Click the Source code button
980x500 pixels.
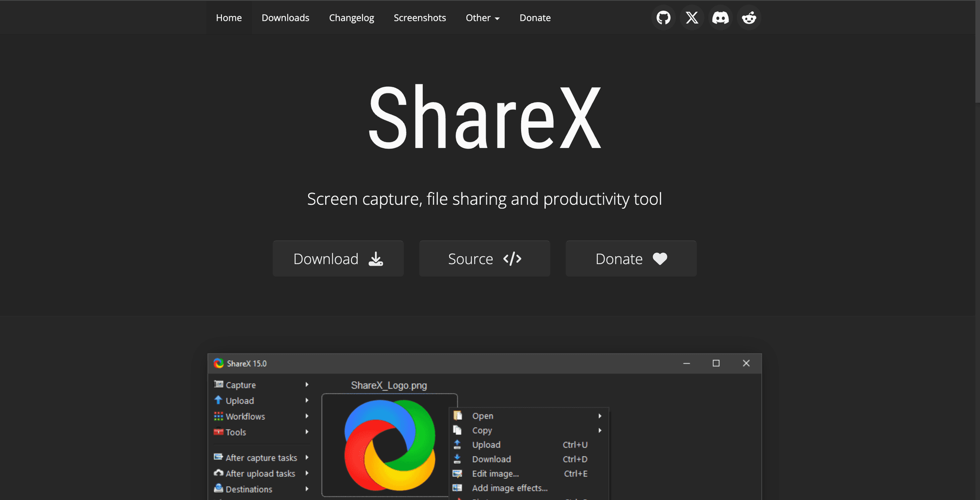click(484, 259)
